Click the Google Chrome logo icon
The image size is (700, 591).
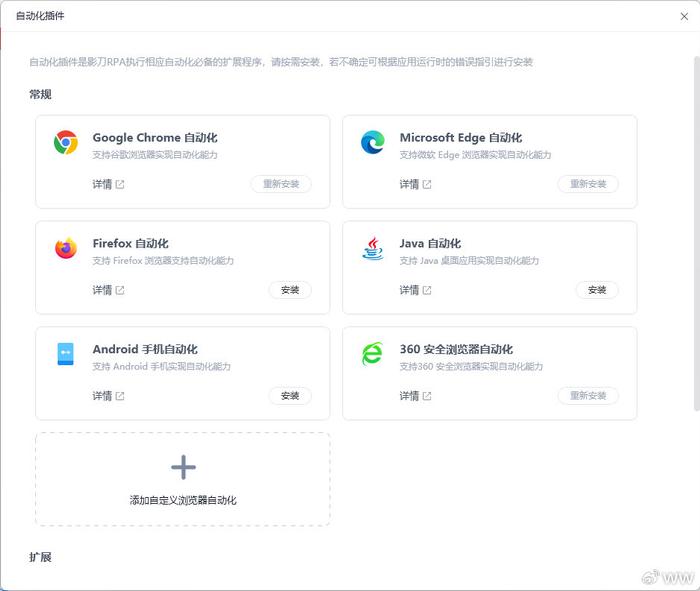66,142
